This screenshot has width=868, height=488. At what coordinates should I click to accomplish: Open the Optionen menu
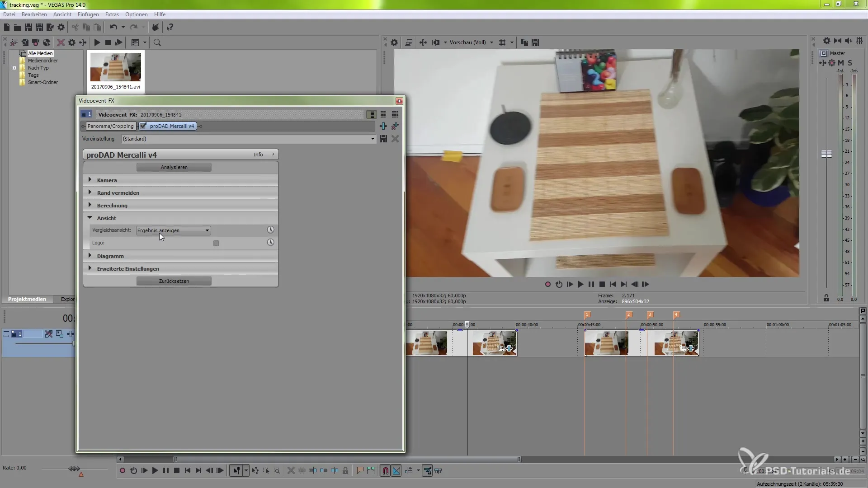click(137, 14)
